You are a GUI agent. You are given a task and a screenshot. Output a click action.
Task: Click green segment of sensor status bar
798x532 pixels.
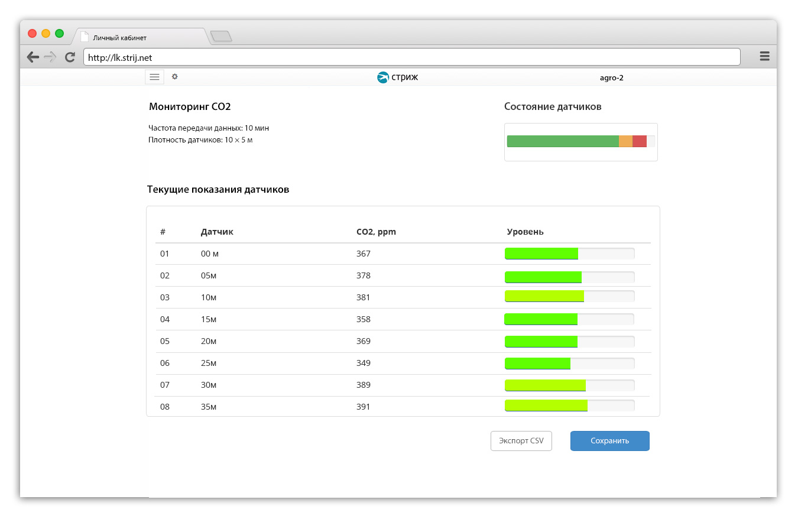coord(563,141)
